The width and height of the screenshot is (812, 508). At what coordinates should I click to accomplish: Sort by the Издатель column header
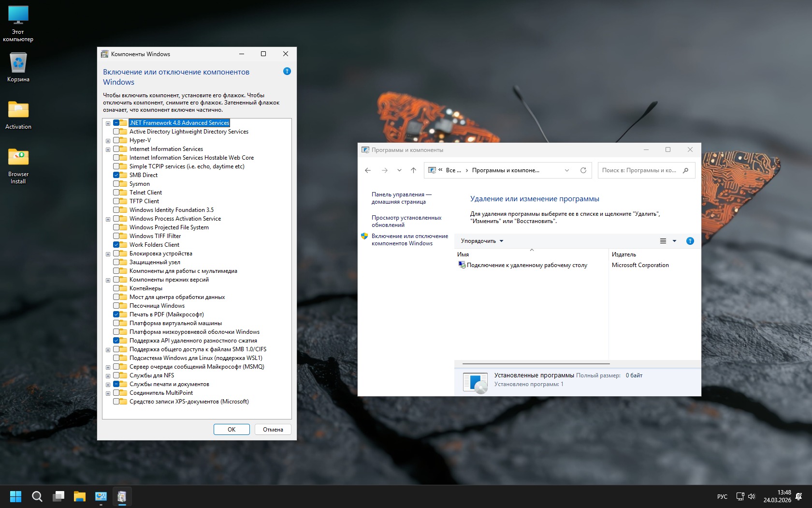(x=624, y=254)
